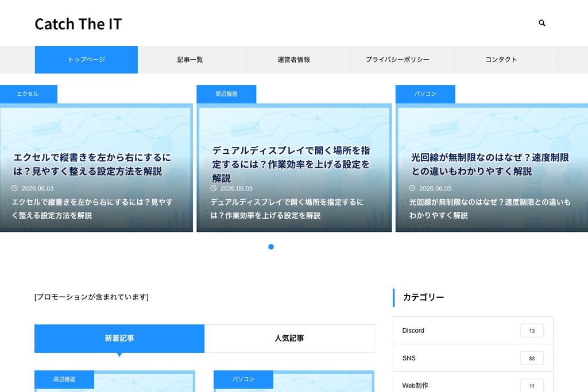Viewport: 588px width, 392px height.
Task: Click the clock icon on デュアルディスプレイ card
Action: click(214, 188)
